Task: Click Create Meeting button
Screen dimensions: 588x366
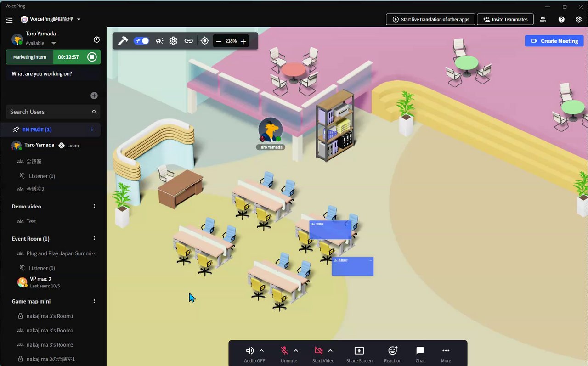Action: point(554,41)
